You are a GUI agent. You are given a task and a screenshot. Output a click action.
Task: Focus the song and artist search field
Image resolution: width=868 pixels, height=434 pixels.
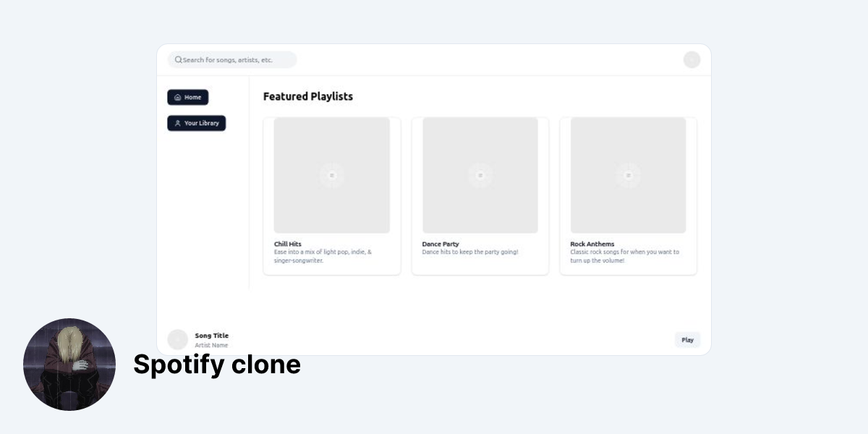[232, 60]
